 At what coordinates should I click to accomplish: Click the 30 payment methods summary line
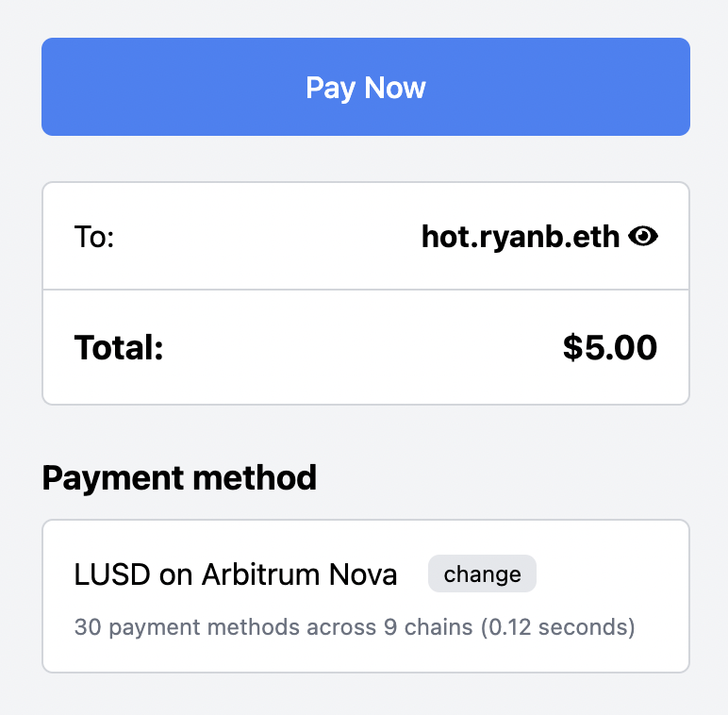(x=355, y=626)
